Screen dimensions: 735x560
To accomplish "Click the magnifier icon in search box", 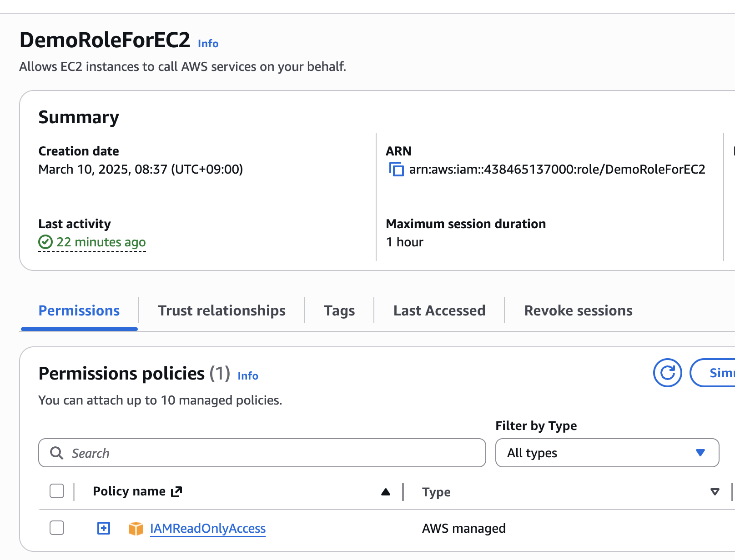I will tap(57, 453).
